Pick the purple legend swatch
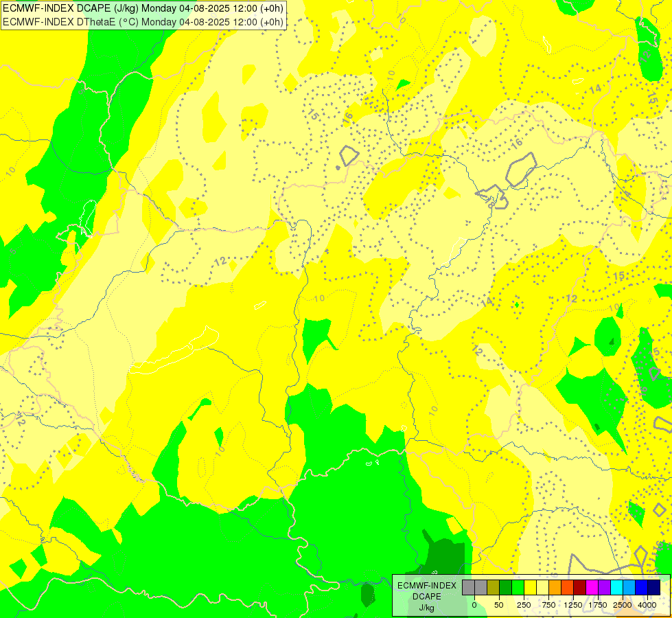672x618 pixels. [604, 587]
